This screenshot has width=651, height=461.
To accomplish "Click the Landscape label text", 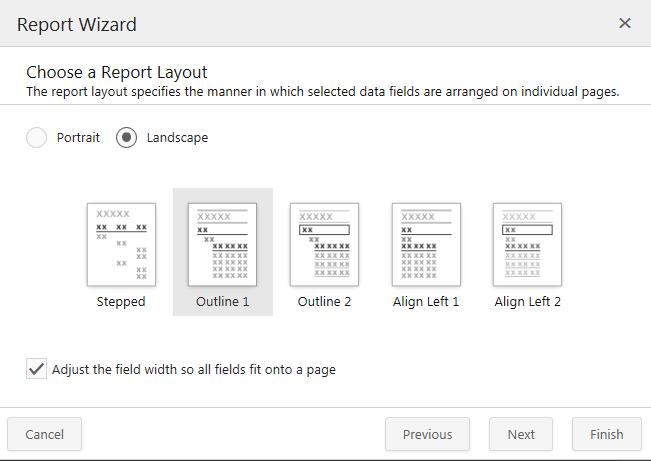I will pyautogui.click(x=177, y=138).
